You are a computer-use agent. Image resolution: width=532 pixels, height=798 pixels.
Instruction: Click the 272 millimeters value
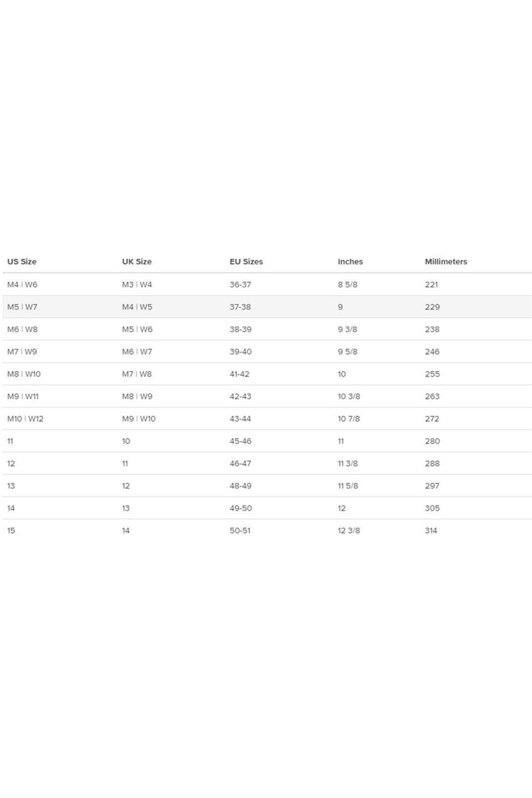tap(432, 419)
